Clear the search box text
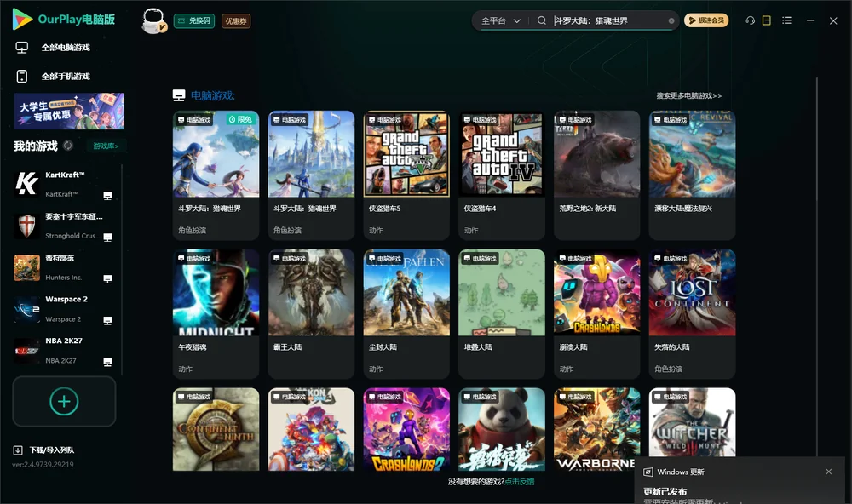This screenshot has width=852, height=504. tap(671, 20)
